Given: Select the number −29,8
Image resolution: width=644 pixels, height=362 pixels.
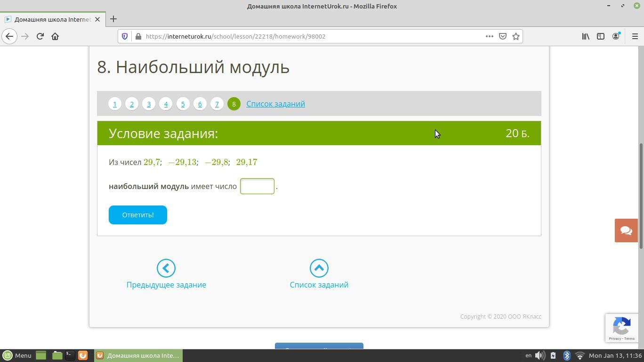Looking at the screenshot, I should tap(217, 162).
